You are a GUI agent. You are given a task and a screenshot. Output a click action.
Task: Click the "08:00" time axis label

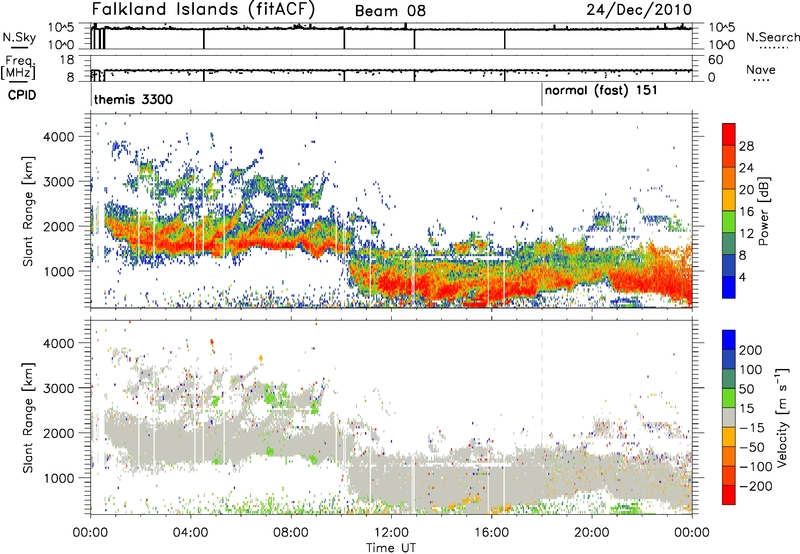(291, 533)
